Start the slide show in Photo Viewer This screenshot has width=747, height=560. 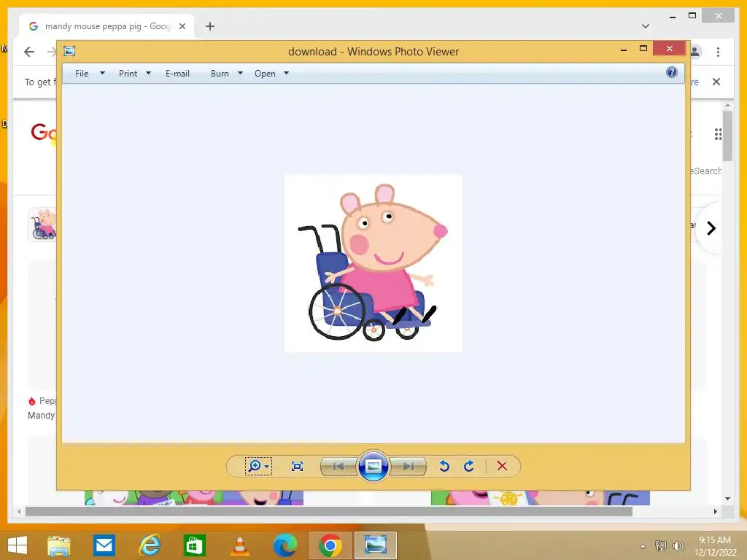point(373,466)
